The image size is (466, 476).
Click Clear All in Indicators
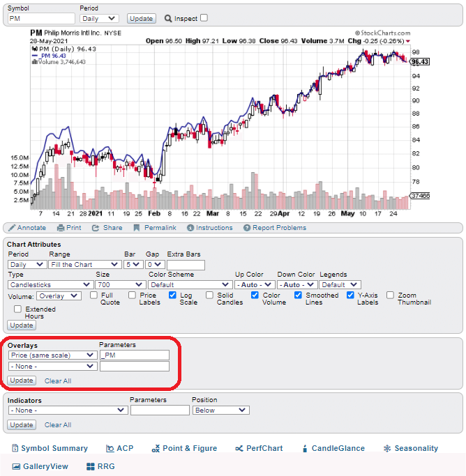pyautogui.click(x=58, y=425)
